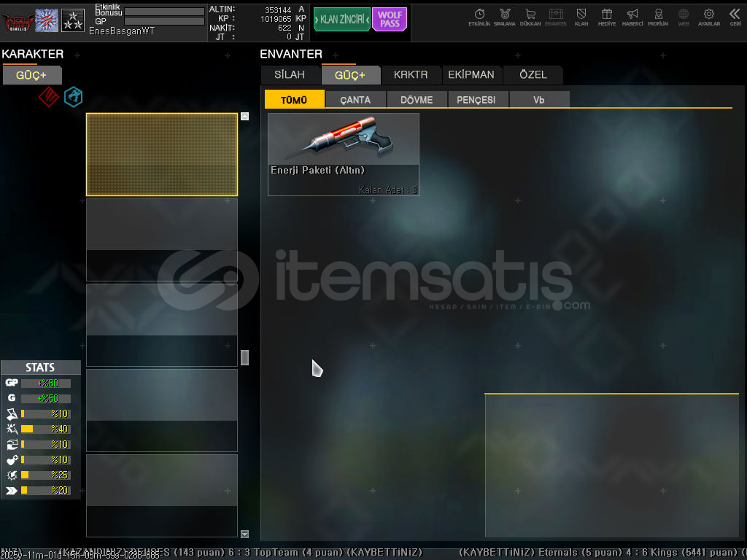Open the SIRALAMA ranking icon
This screenshot has width=747, height=560.
[x=505, y=17]
